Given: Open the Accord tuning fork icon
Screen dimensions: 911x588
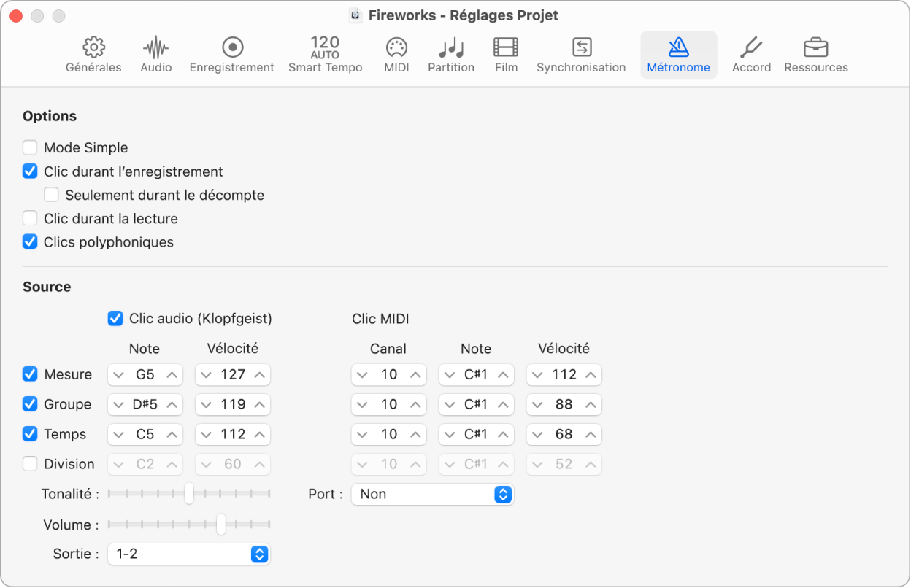Looking at the screenshot, I should pos(751,48).
